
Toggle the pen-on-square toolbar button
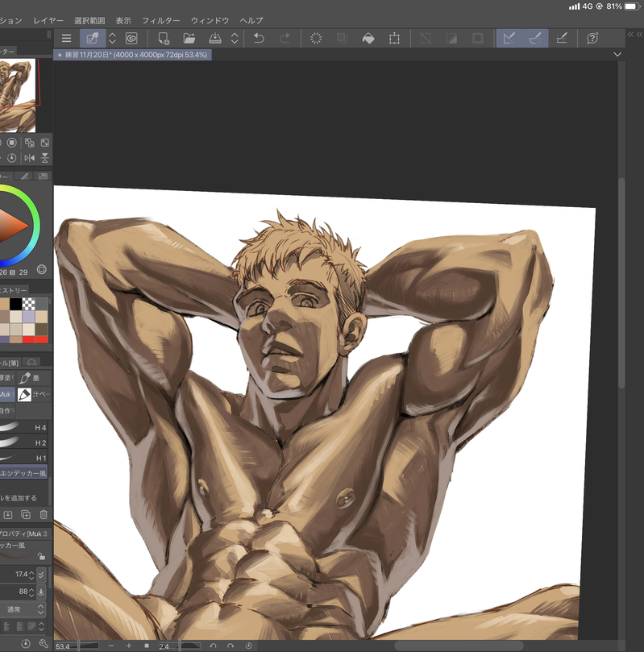(93, 39)
